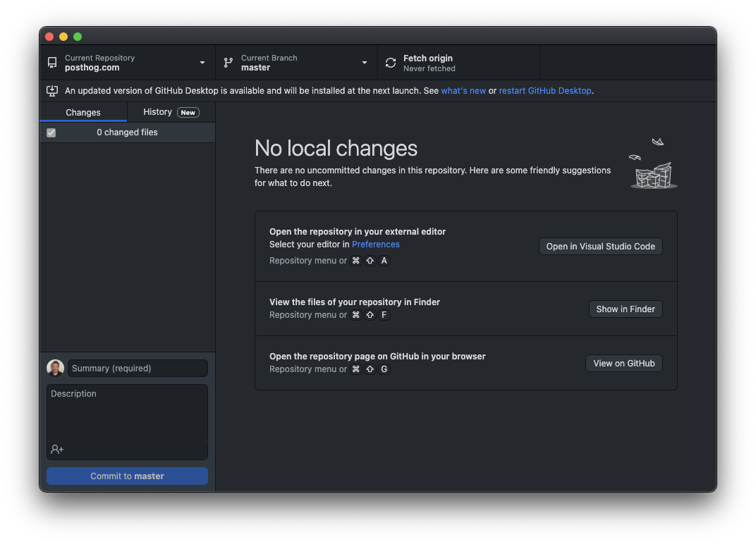Click the what's new link

pyautogui.click(x=463, y=91)
